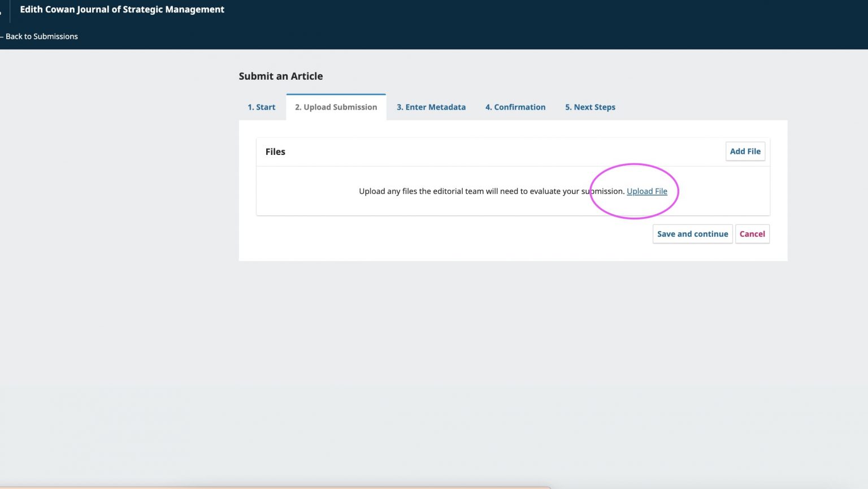Open the 1. Start tab
Viewport: 868px width, 489px height.
[x=262, y=107]
